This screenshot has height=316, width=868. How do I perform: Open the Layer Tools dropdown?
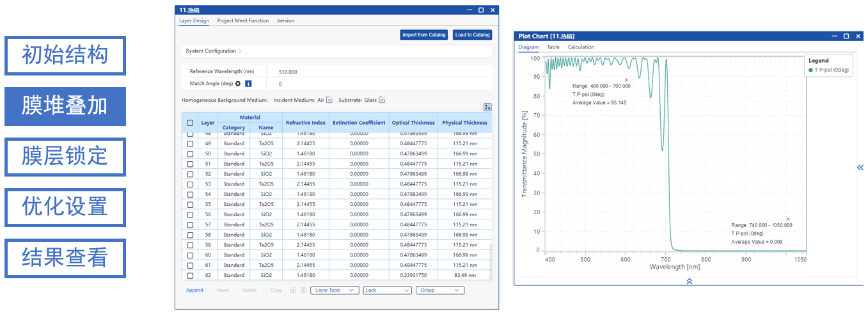pyautogui.click(x=335, y=290)
